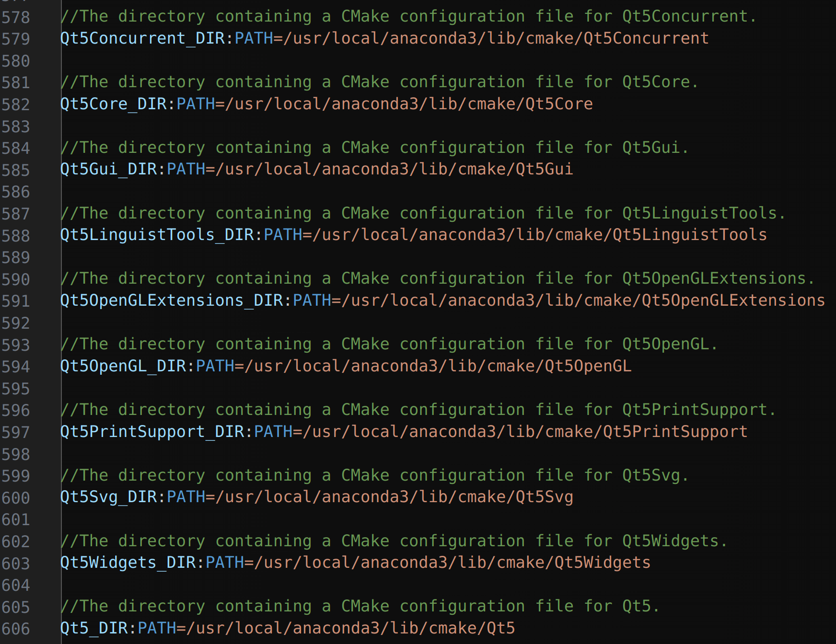Click the comment mentioning Qt5Gui
The width and height of the screenshot is (836, 644).
click(x=375, y=148)
